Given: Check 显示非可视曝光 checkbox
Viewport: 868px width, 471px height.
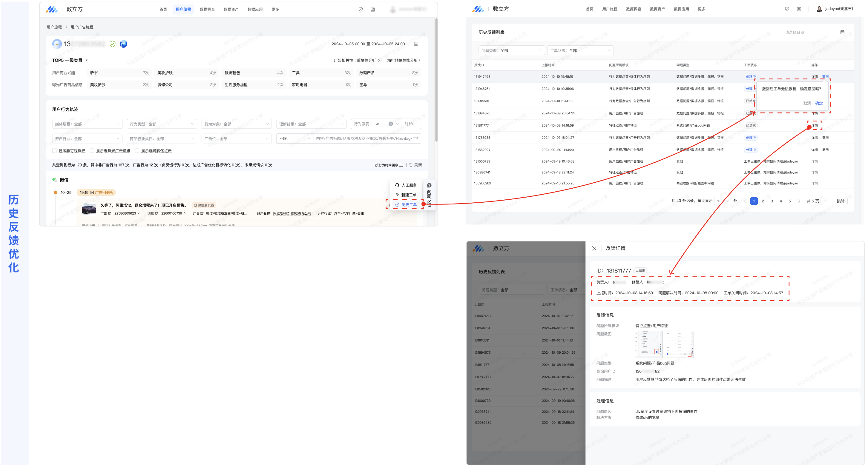Looking at the screenshot, I should (x=54, y=151).
